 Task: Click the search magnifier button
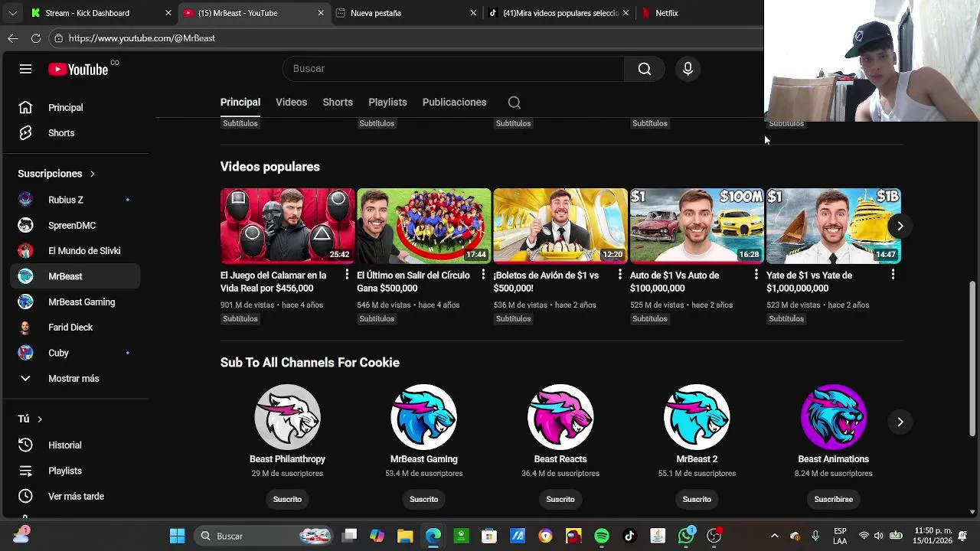(x=645, y=69)
